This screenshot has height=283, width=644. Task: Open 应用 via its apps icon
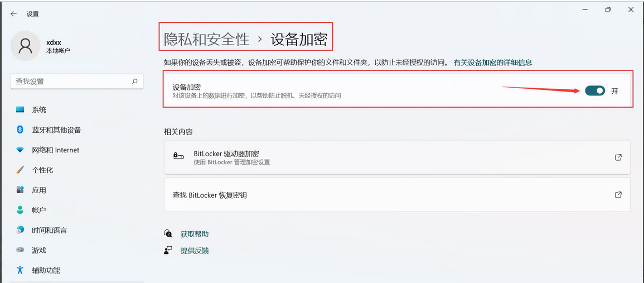(21, 190)
